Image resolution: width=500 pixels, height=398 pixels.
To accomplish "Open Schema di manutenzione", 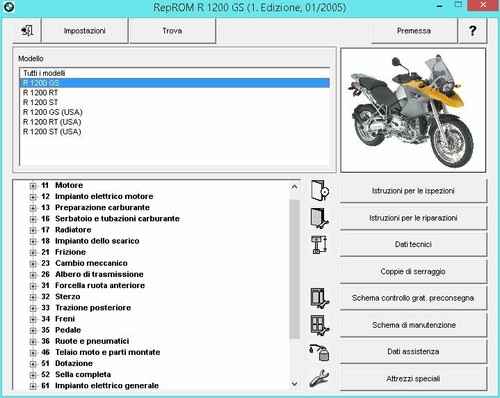I will 413,325.
